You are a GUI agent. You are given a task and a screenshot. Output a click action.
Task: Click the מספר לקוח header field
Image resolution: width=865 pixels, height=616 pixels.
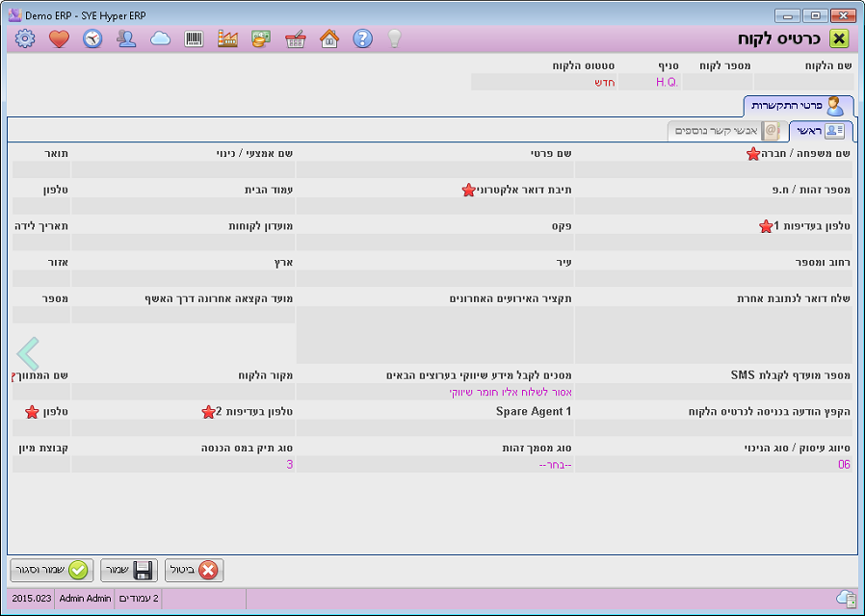[718, 82]
